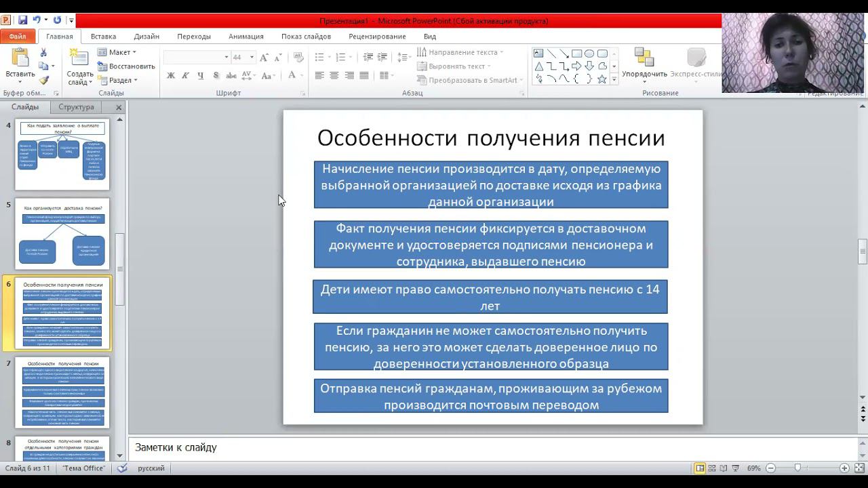Zoom out with the minus button

[771, 468]
